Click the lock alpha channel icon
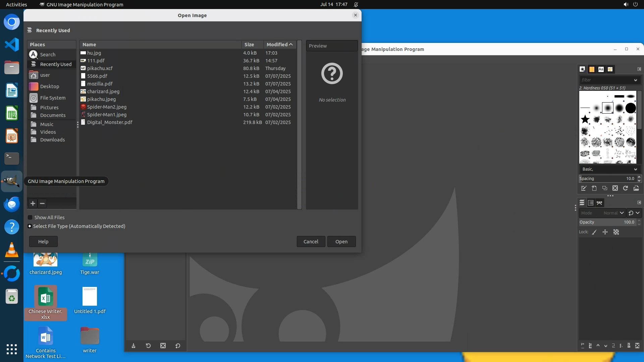This screenshot has width=644, height=362. [616, 232]
